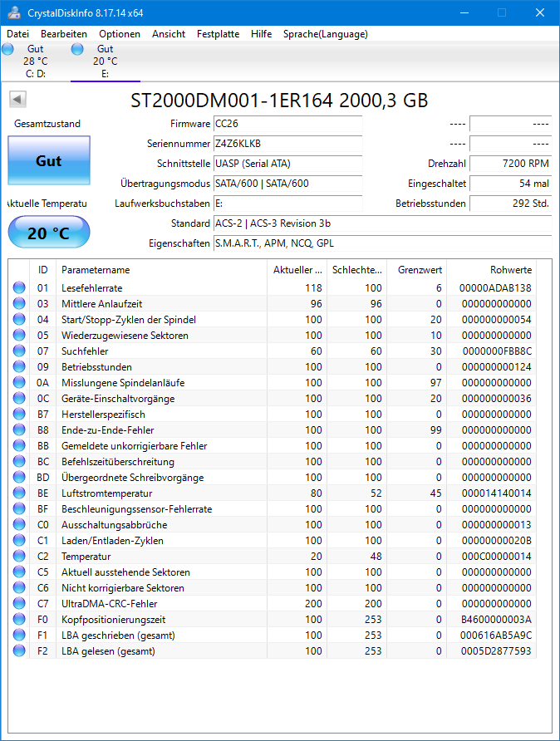Click the Betriebsstunden field 292 Std.
Screen dimensions: 560x741
point(510,204)
